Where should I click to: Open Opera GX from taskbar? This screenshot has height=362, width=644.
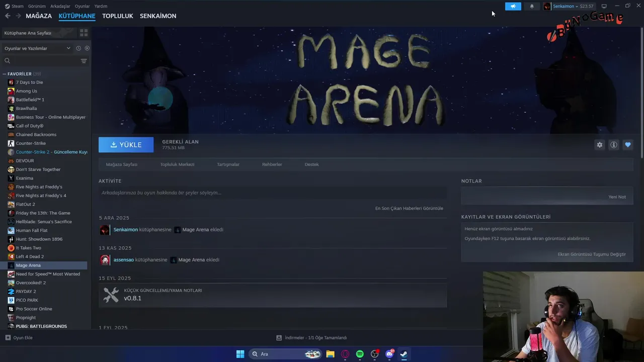pos(345,354)
